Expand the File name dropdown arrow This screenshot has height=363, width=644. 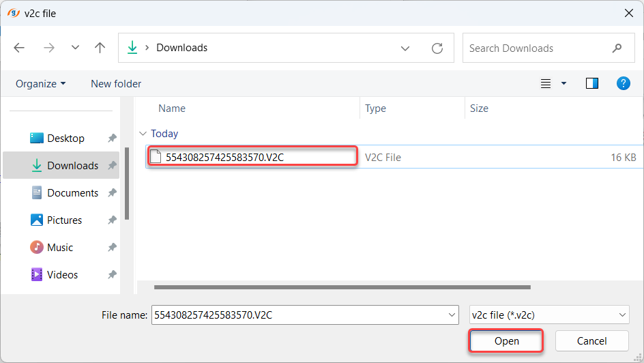coord(452,315)
